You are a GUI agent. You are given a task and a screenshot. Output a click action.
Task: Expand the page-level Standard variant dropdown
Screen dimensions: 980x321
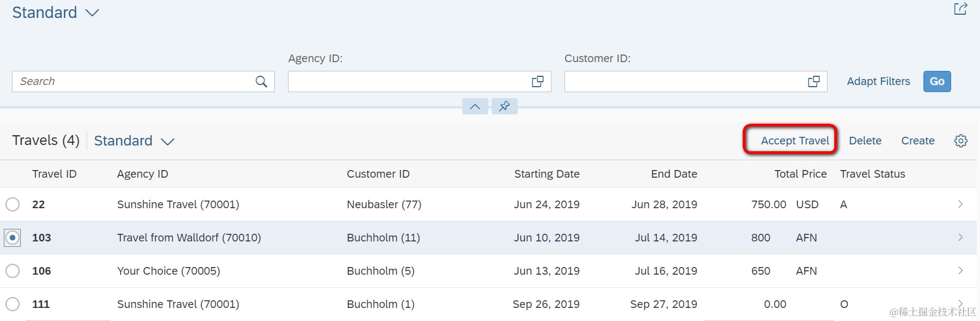tap(93, 13)
